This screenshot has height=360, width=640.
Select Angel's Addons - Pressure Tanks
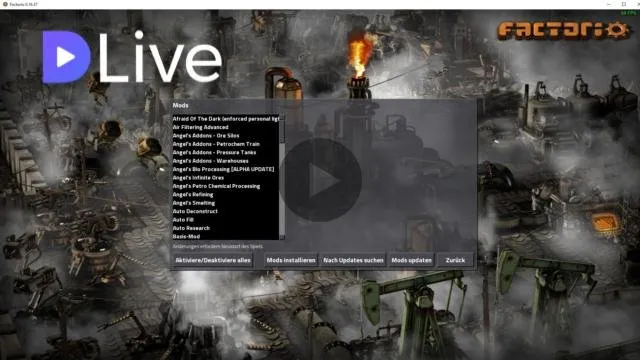(x=226, y=152)
